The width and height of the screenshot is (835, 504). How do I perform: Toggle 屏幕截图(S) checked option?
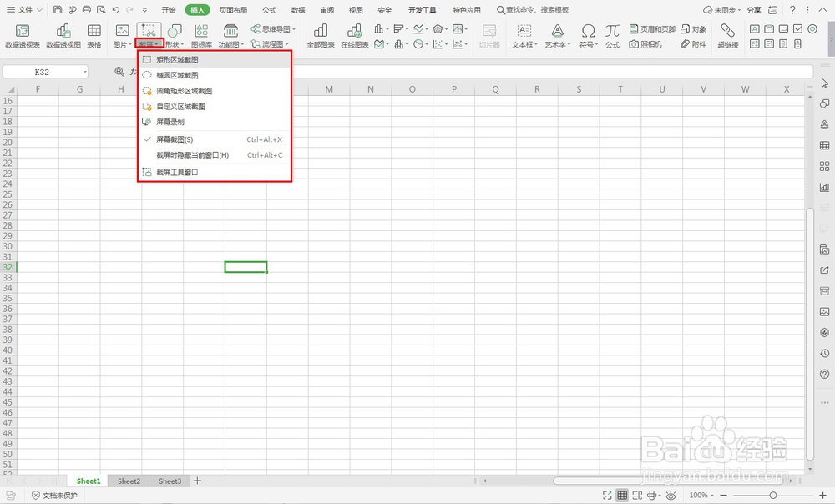click(215, 139)
